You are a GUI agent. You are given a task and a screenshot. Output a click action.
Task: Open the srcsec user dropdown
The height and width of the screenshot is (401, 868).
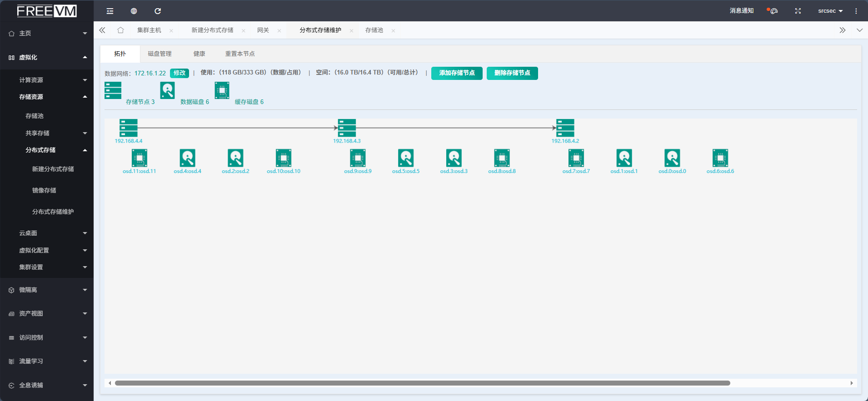click(x=830, y=11)
